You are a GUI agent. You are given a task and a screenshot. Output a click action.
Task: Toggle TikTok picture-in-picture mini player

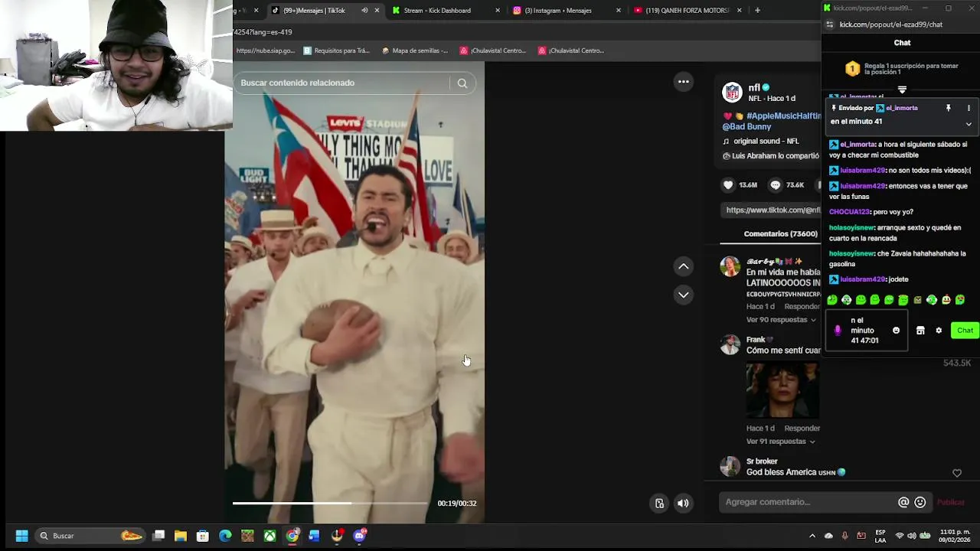[659, 503]
